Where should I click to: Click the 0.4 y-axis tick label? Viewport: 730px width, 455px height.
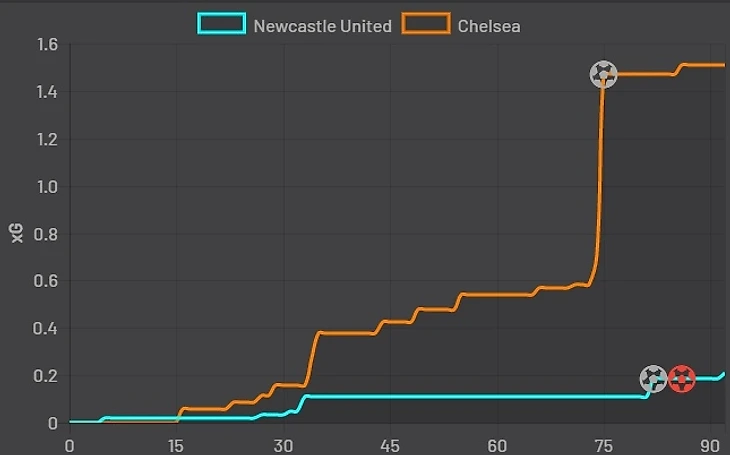[45, 328]
